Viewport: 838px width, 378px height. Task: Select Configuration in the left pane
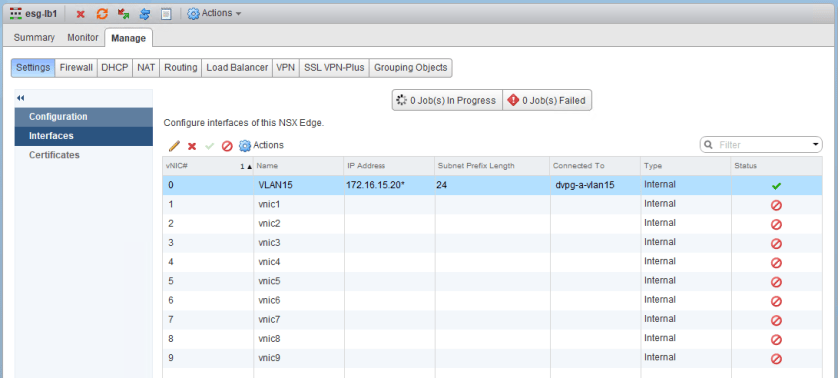click(83, 117)
